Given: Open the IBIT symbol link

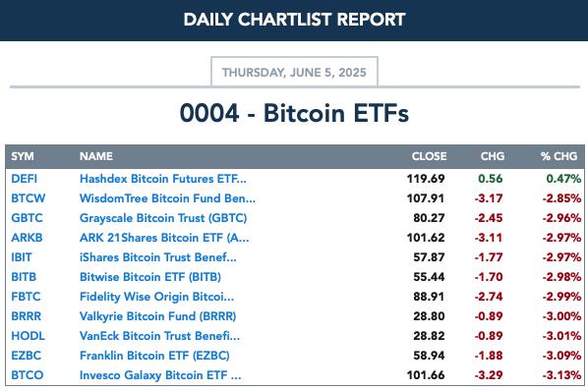Looking at the screenshot, I should 22,257.
